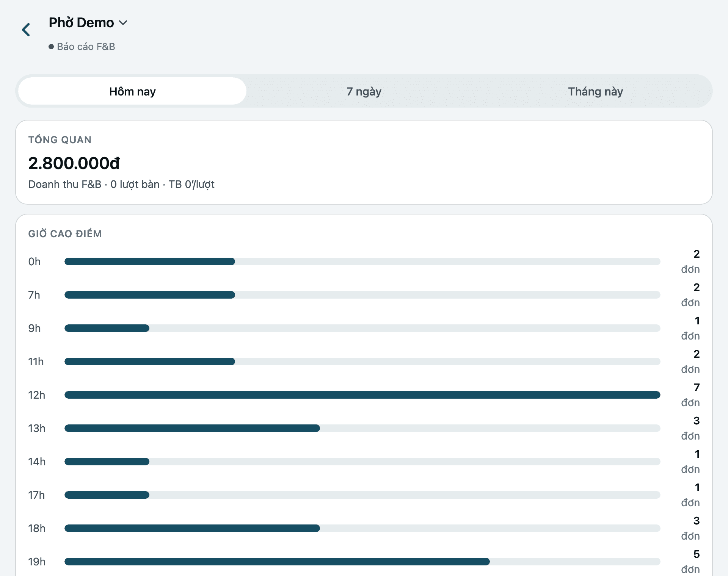Click the 17h hour label
The height and width of the screenshot is (576, 728).
point(36,495)
